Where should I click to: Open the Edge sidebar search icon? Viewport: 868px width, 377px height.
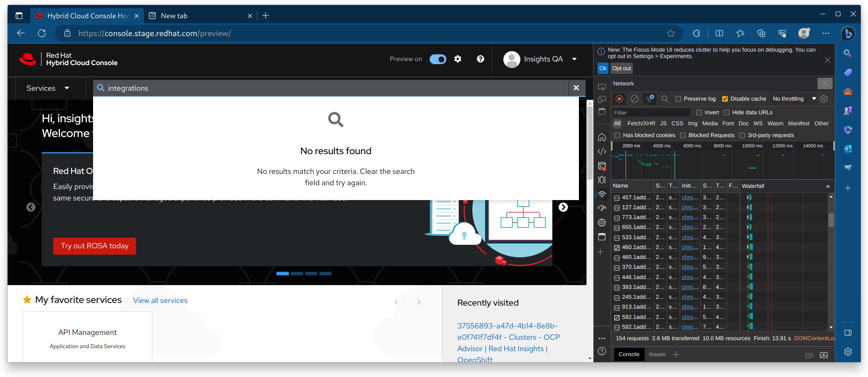point(848,53)
